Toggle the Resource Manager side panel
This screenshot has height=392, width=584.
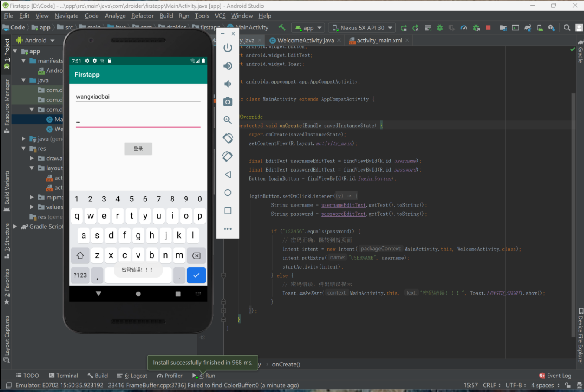(x=7, y=106)
